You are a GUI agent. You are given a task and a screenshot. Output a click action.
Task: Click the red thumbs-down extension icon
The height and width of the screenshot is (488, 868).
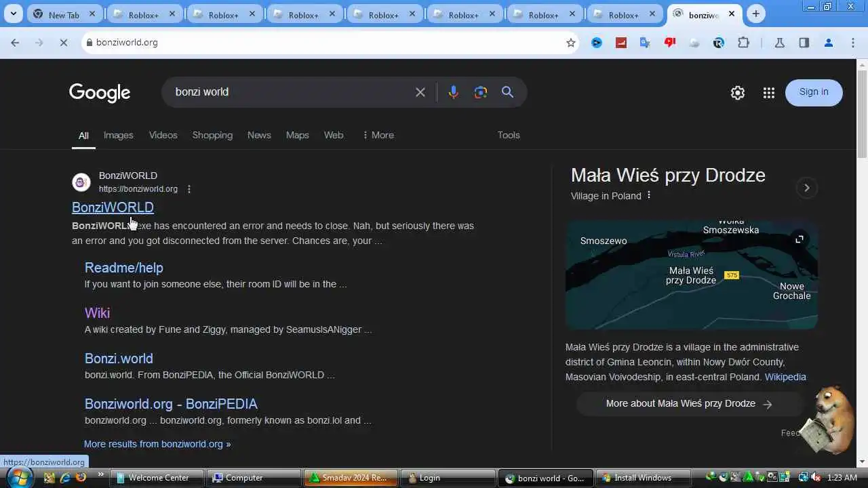(x=670, y=43)
